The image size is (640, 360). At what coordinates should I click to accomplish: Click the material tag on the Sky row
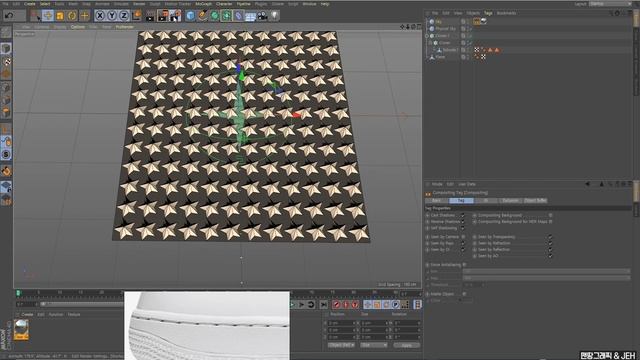pyautogui.click(x=484, y=21)
